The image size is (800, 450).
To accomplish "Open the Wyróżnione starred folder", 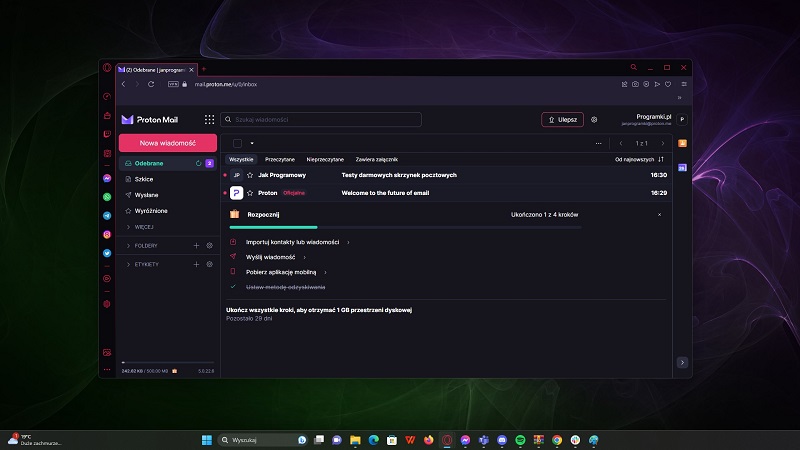I will (x=151, y=211).
